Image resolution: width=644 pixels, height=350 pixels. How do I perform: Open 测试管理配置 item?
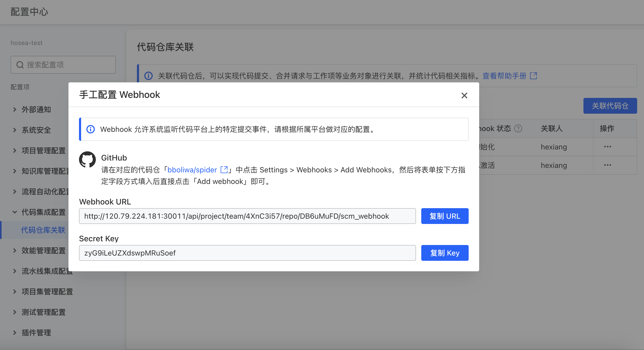point(44,312)
